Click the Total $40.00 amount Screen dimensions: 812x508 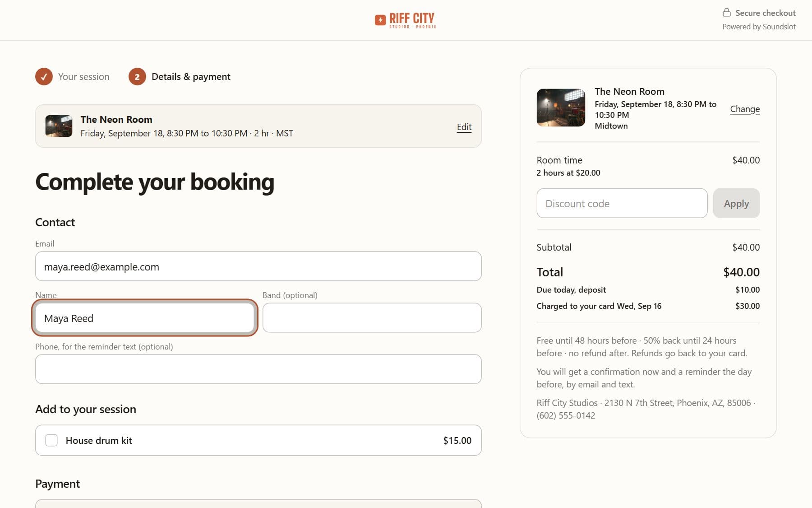point(741,272)
